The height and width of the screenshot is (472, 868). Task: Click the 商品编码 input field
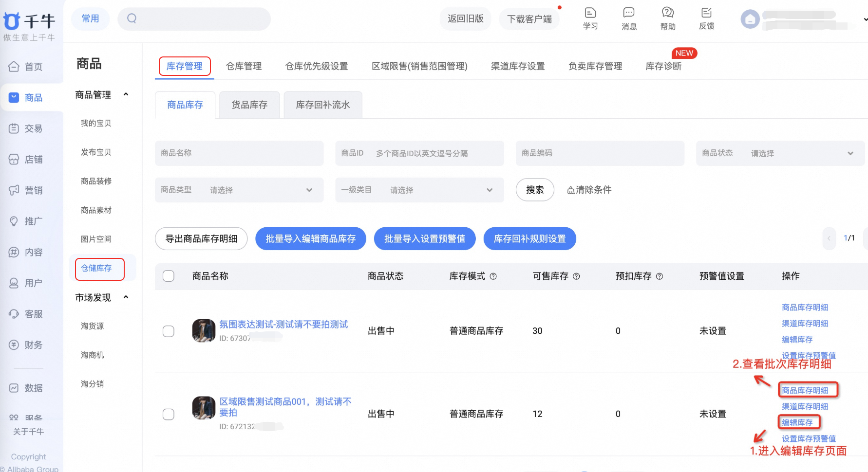pos(600,153)
